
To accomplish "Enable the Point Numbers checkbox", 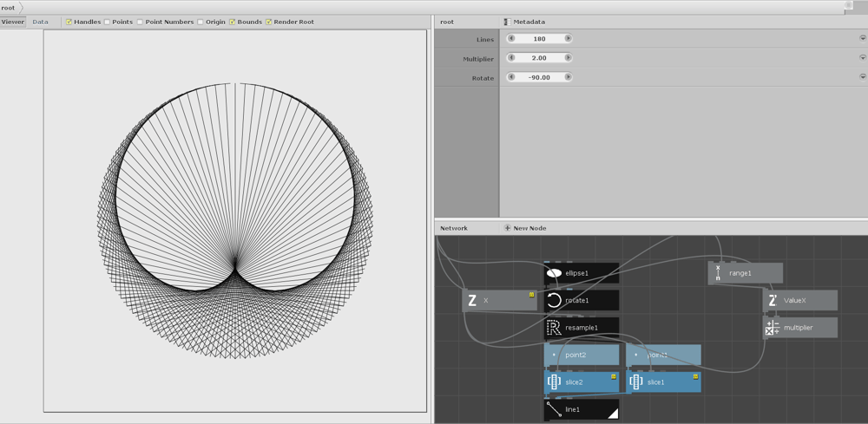I will click(x=140, y=23).
